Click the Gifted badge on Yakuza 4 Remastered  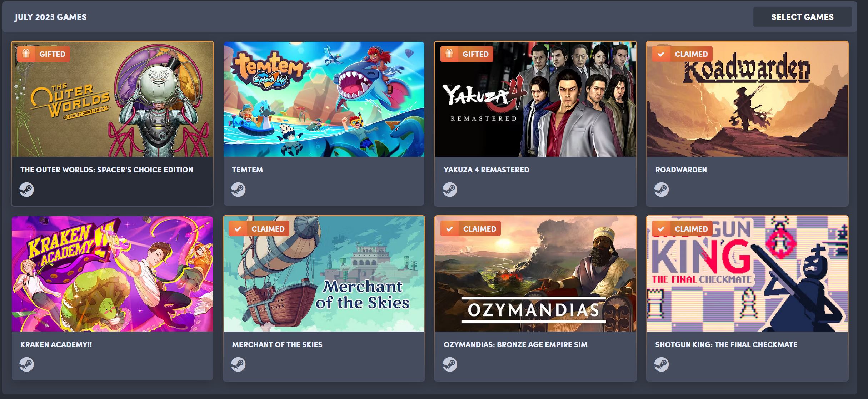coord(467,54)
